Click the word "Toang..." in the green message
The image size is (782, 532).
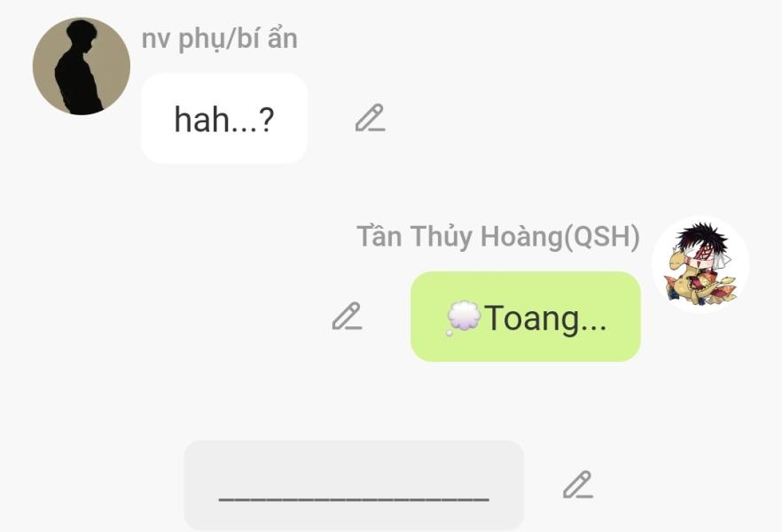(545, 318)
